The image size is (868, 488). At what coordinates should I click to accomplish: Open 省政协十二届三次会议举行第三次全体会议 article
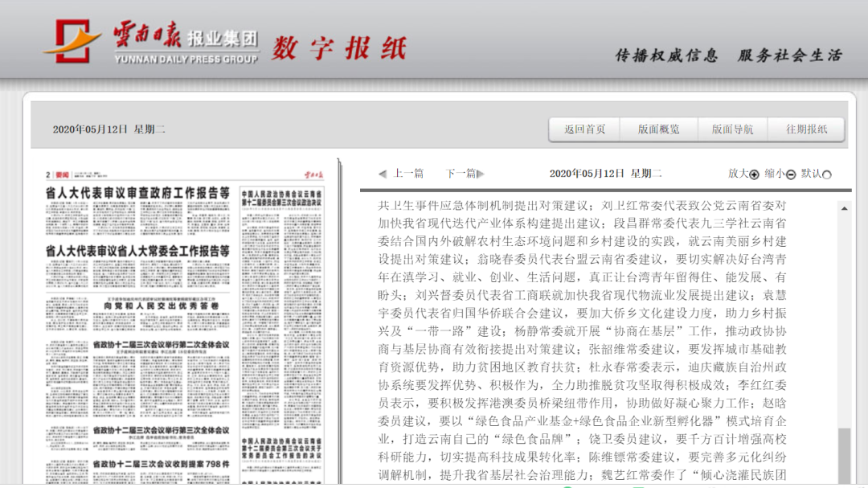161,430
